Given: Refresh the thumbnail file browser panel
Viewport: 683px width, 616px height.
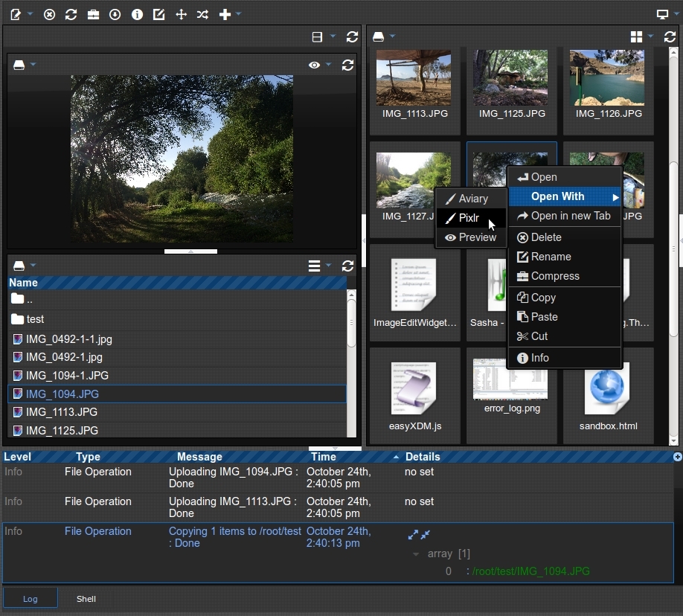Looking at the screenshot, I should tap(670, 36).
